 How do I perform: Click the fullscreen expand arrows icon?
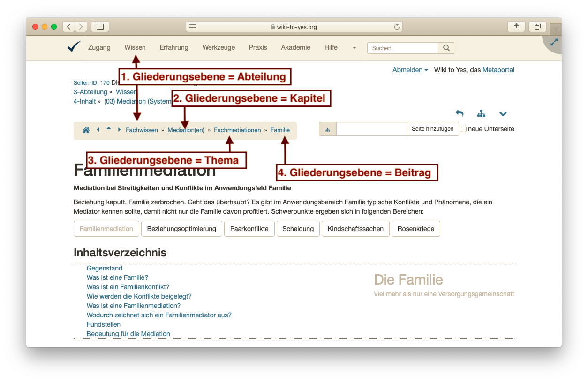tap(554, 42)
